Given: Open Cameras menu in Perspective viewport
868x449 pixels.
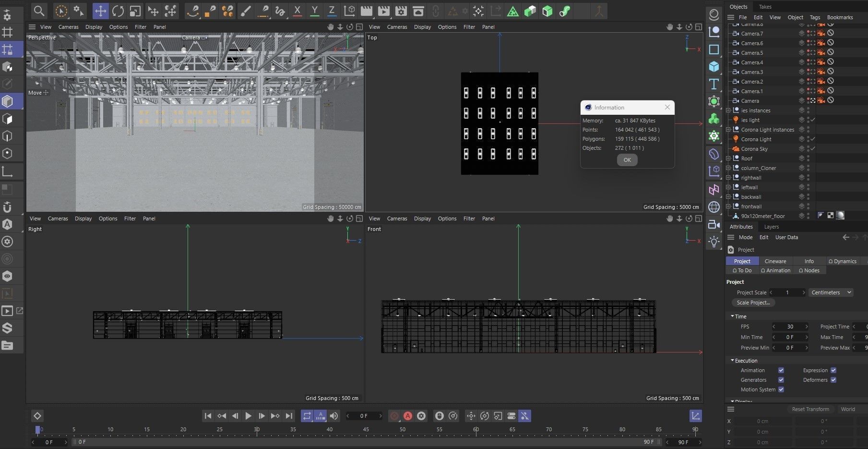Looking at the screenshot, I should pyautogui.click(x=68, y=27).
